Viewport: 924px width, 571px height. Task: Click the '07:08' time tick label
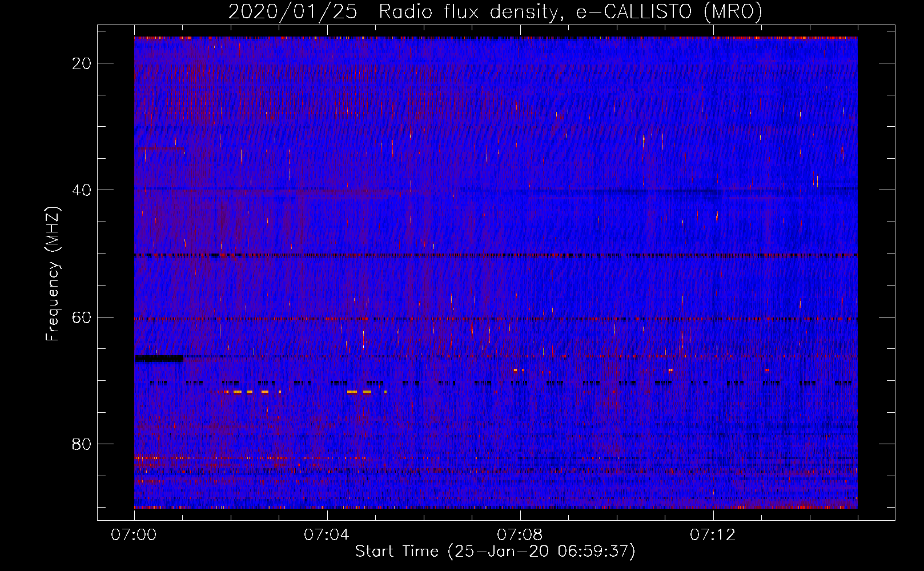point(520,535)
